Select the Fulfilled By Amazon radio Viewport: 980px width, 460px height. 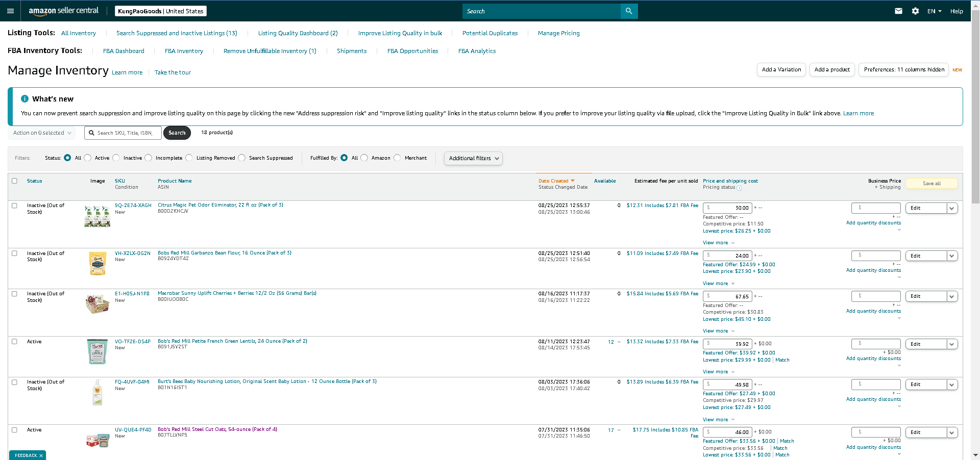[364, 158]
